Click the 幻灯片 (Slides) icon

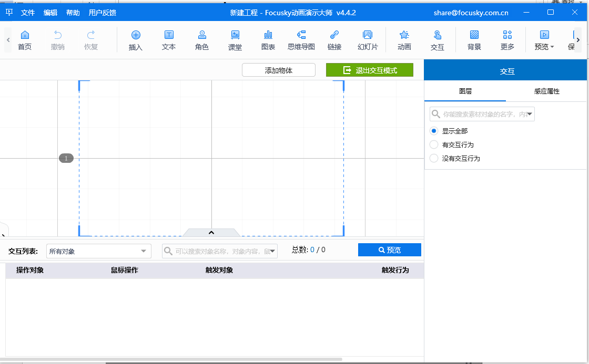click(368, 40)
